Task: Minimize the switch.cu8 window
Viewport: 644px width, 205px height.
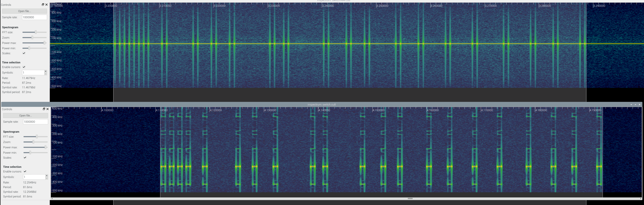Action: point(631,104)
